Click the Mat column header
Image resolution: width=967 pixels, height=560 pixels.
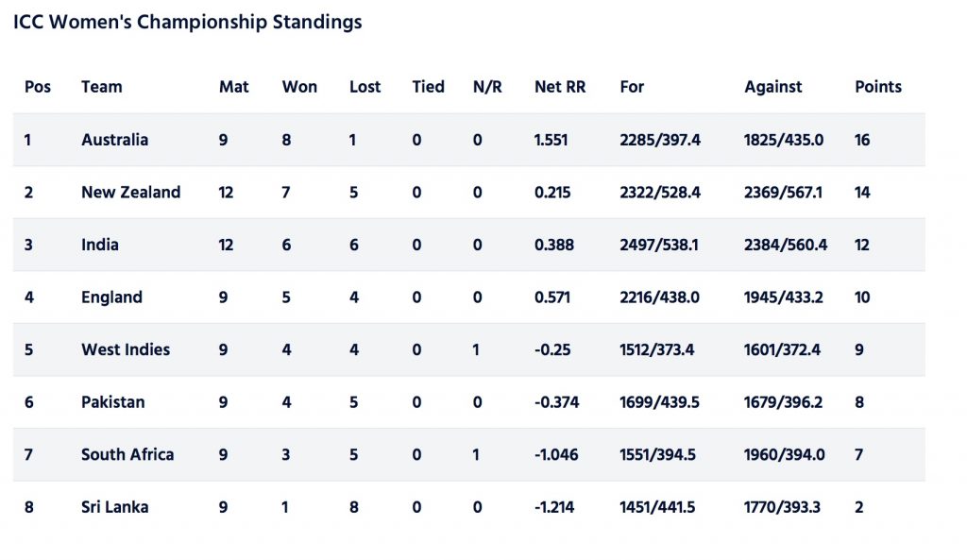(234, 87)
